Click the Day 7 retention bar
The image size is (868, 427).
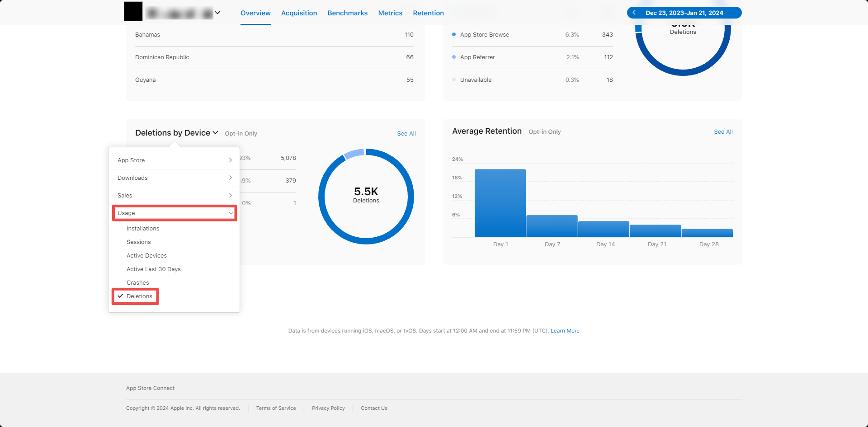pyautogui.click(x=552, y=226)
